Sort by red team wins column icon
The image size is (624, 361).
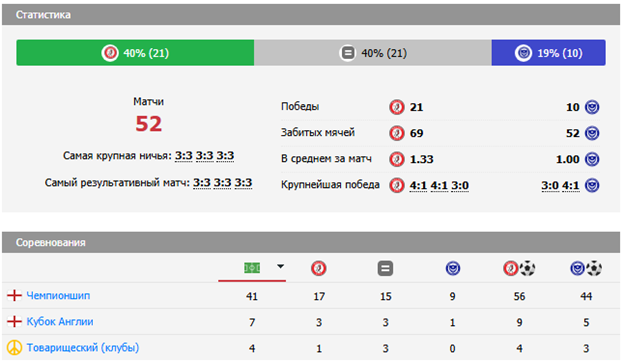click(319, 268)
